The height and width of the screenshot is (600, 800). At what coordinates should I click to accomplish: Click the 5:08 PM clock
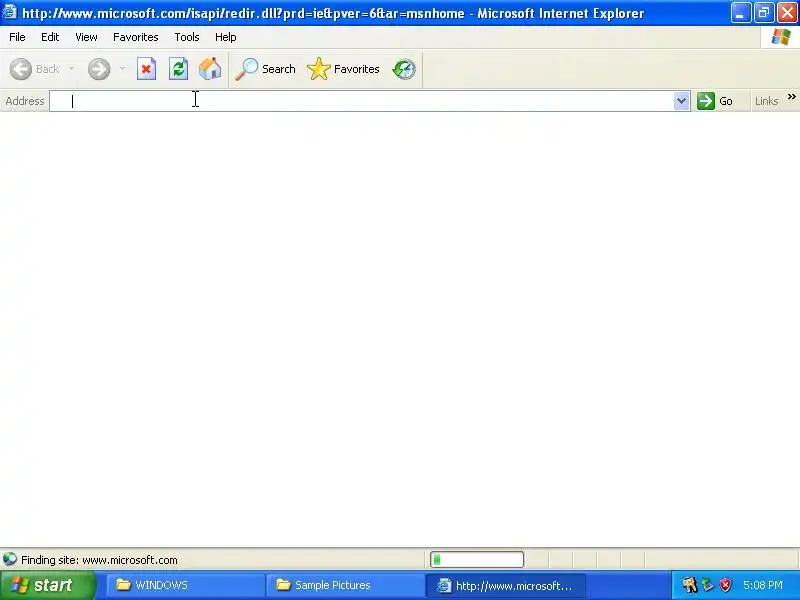(763, 585)
